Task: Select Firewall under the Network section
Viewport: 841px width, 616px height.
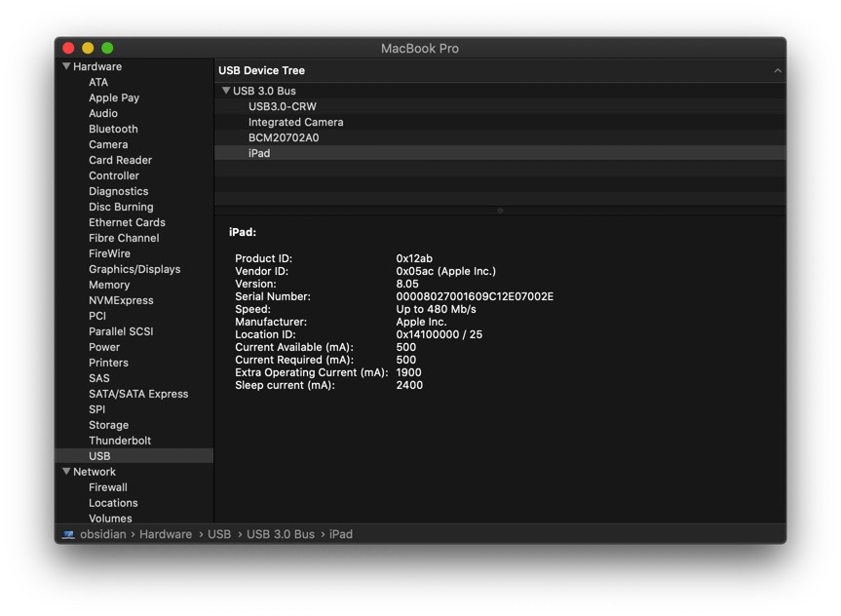Action: coord(108,486)
